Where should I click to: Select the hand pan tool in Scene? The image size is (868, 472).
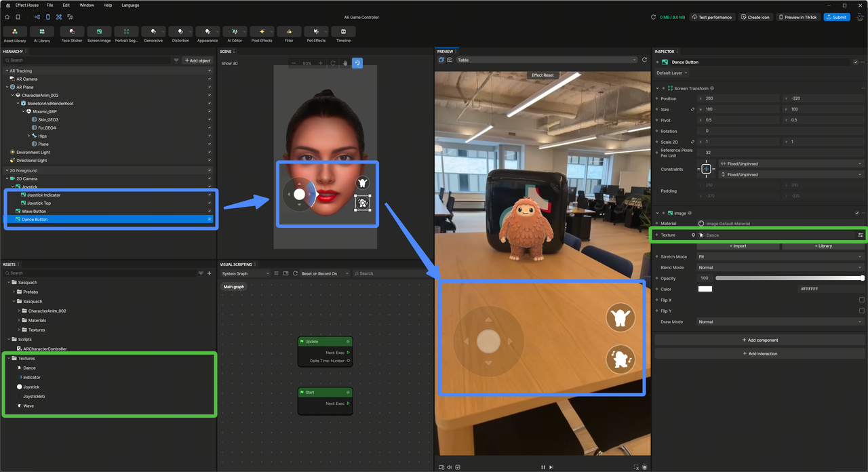tap(345, 63)
